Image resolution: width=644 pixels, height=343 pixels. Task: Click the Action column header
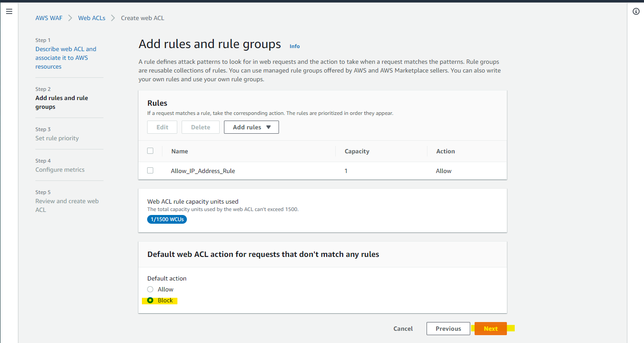pyautogui.click(x=445, y=151)
